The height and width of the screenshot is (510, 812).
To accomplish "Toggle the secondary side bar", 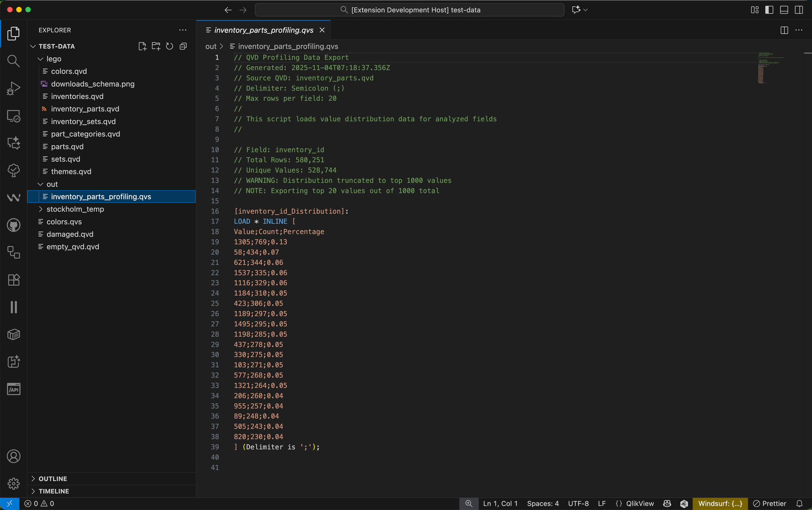I will (799, 10).
